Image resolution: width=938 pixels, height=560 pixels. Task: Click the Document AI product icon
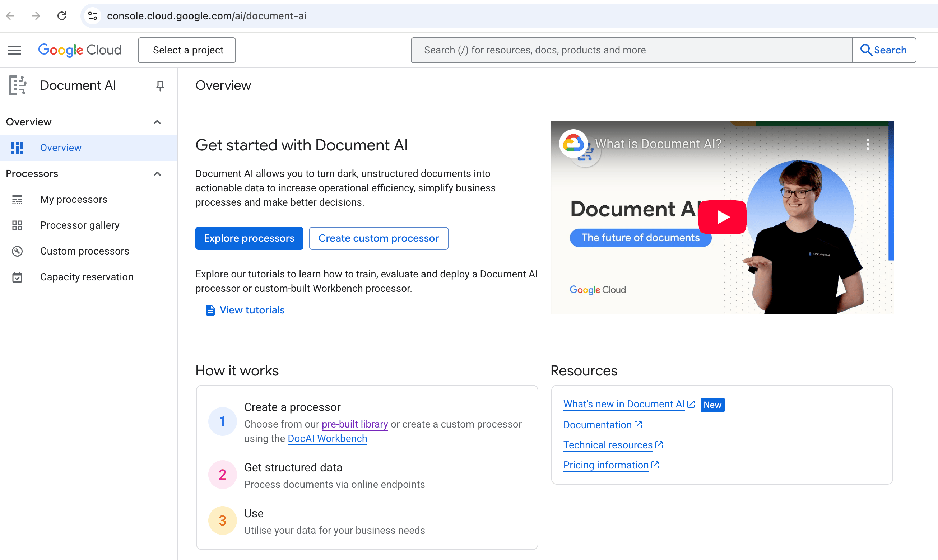[17, 85]
